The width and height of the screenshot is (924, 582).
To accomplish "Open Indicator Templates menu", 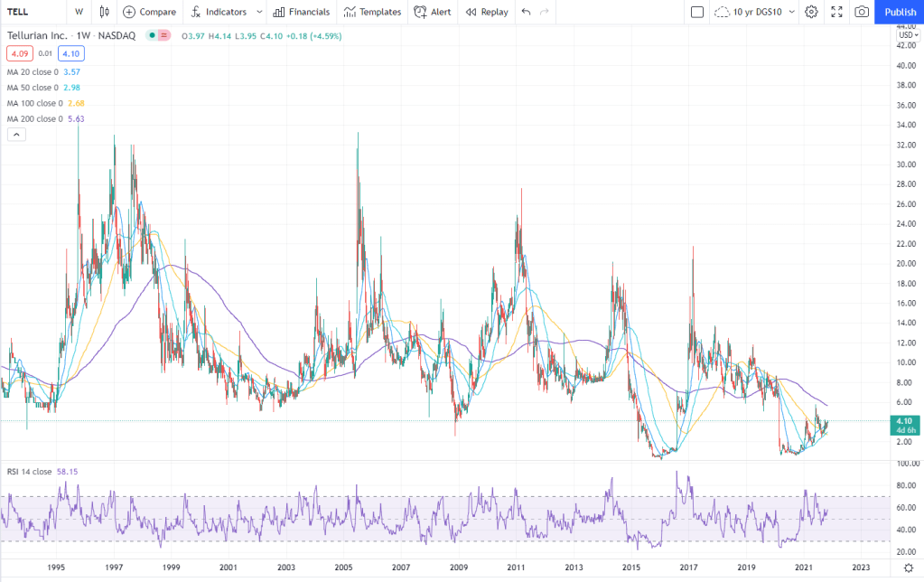I will point(371,12).
